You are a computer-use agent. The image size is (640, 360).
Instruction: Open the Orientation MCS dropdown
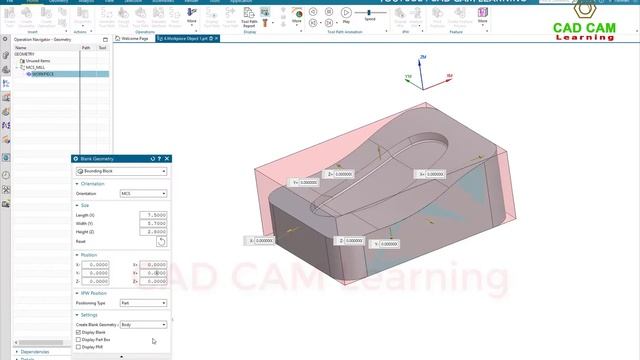(x=143, y=193)
